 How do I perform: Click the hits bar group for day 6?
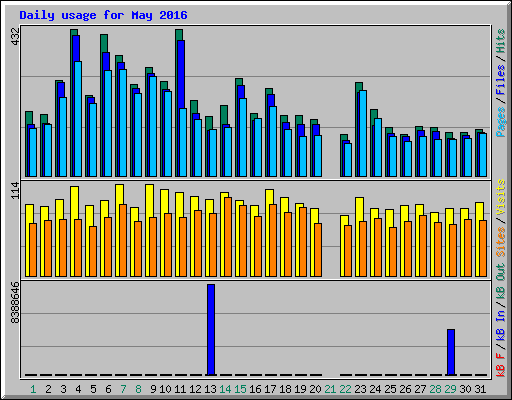coord(106,105)
